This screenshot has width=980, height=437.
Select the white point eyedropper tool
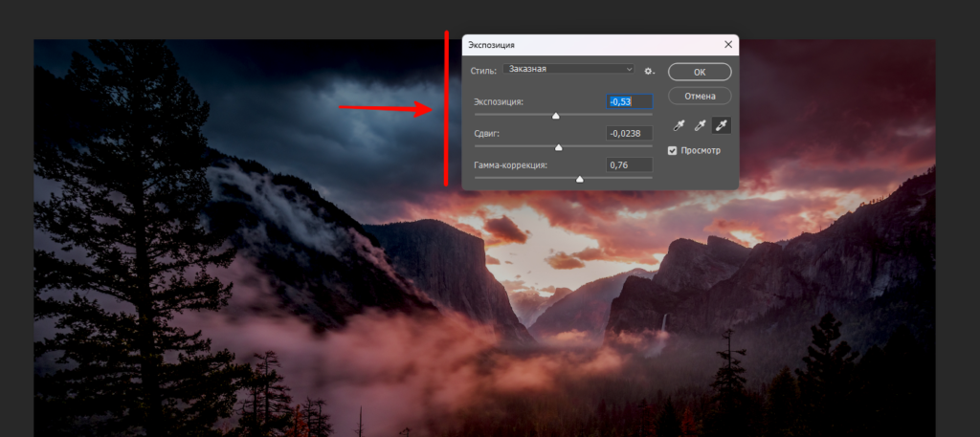721,125
